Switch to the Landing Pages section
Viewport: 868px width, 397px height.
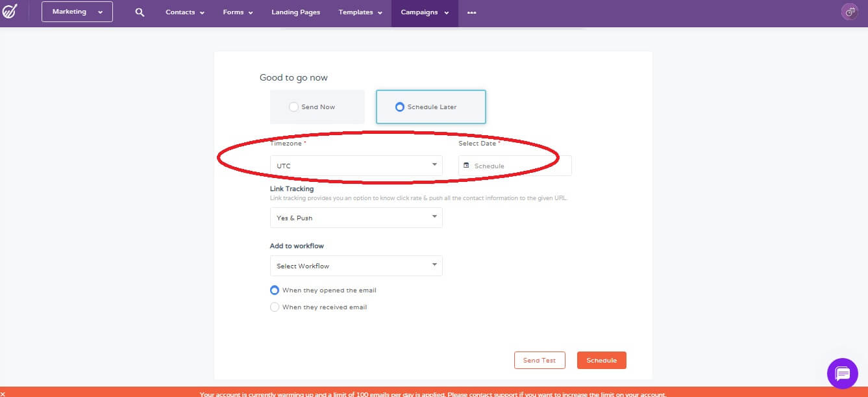tap(296, 12)
